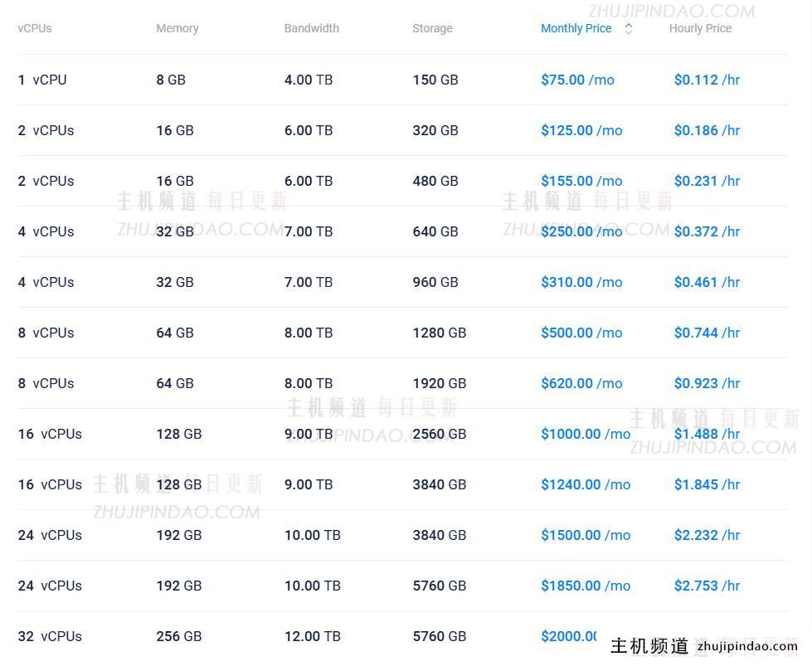The width and height of the screenshot is (812, 666).
Task: Click the vCPUs column header
Action: (x=35, y=28)
